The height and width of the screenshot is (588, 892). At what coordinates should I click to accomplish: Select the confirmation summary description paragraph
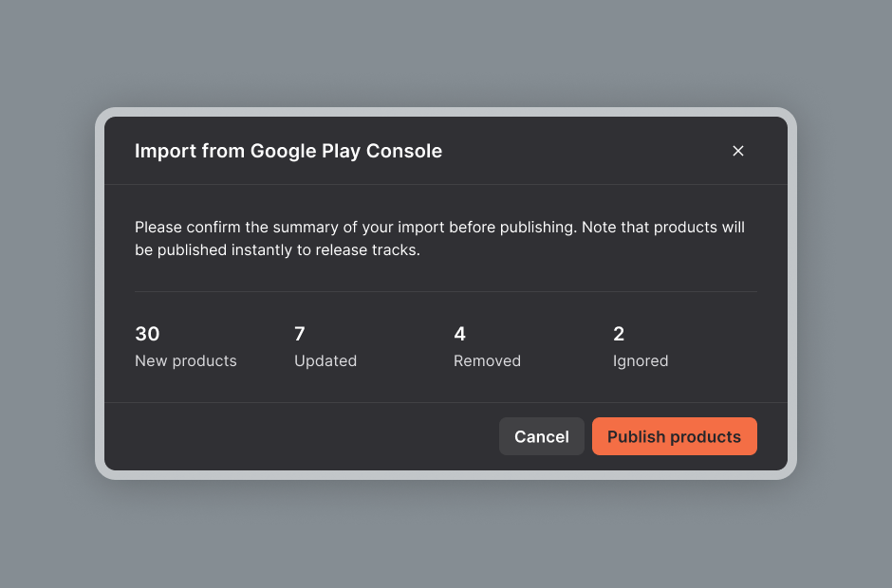pyautogui.click(x=439, y=238)
